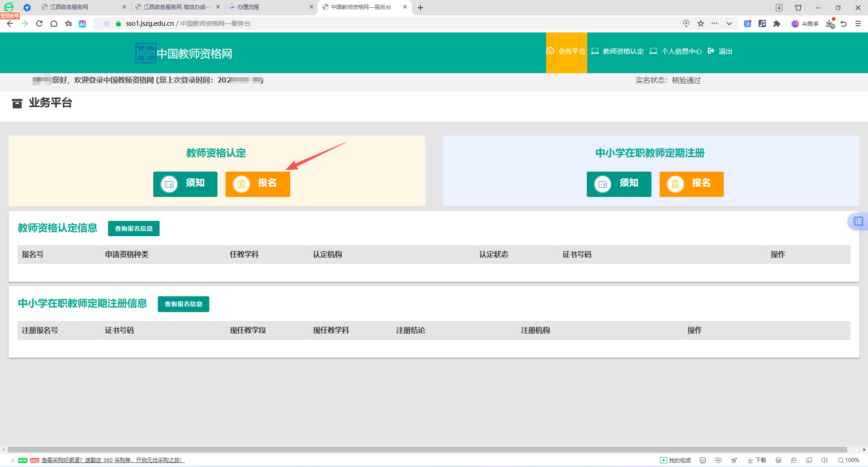
Task: Click the 100% zoom level control
Action: (x=849, y=460)
